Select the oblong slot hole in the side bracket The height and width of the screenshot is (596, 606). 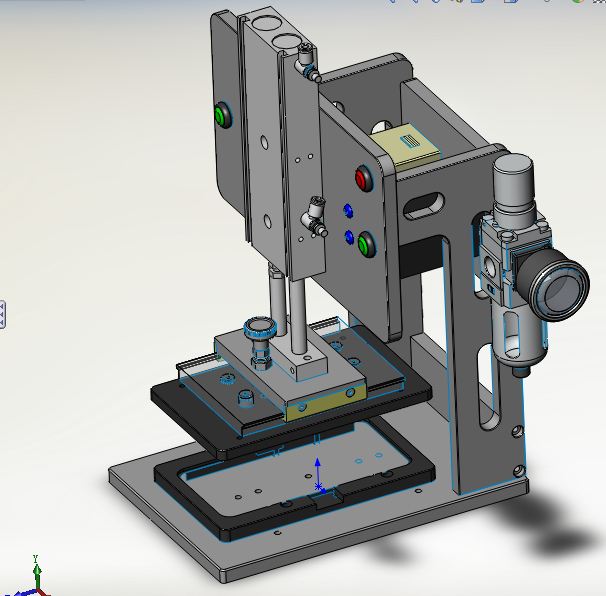424,206
